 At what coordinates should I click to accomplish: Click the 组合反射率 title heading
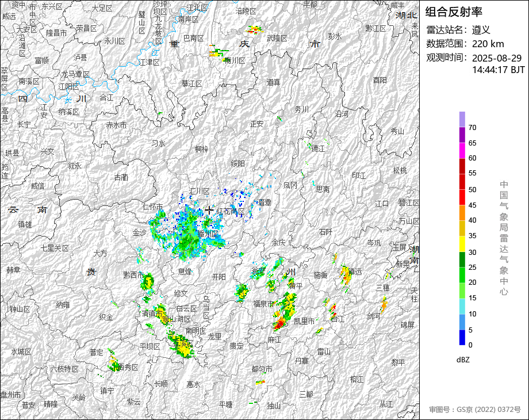coord(454,12)
